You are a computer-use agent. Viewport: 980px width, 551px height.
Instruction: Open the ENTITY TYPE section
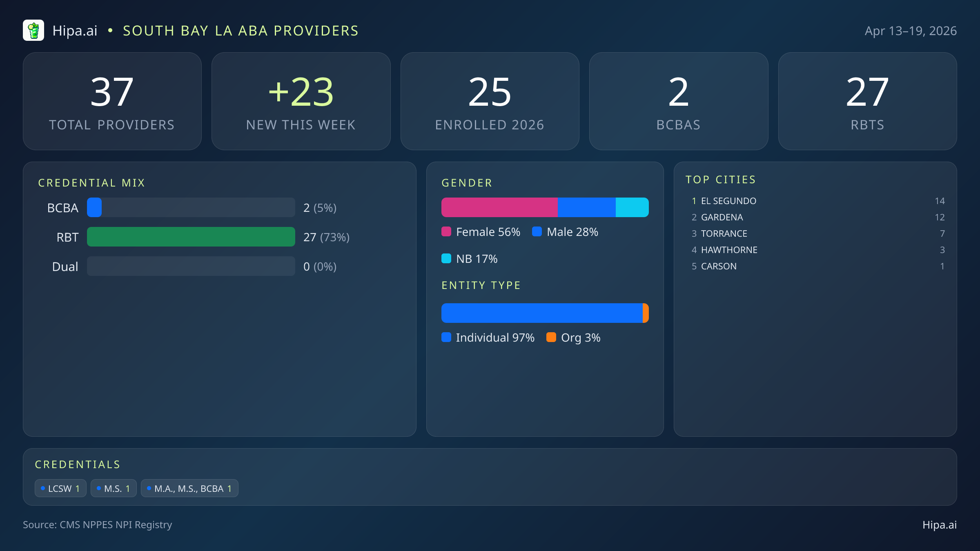tap(481, 285)
